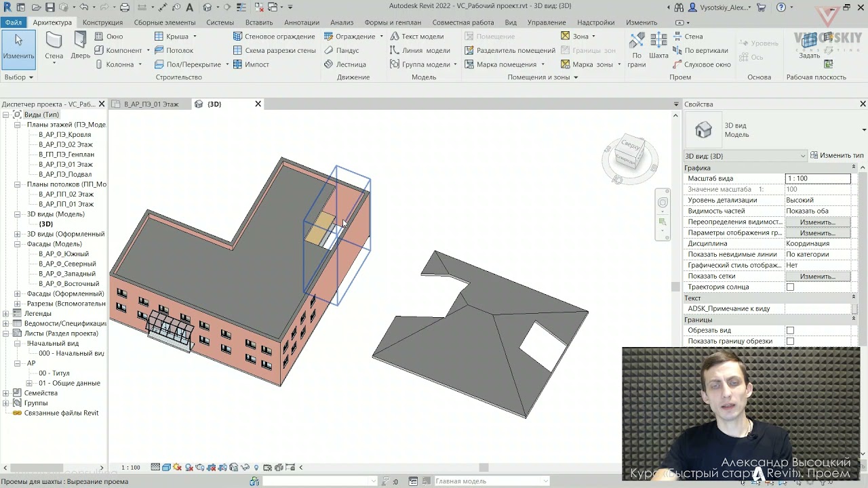Expand the Помещения и зоны panel

pos(542,77)
